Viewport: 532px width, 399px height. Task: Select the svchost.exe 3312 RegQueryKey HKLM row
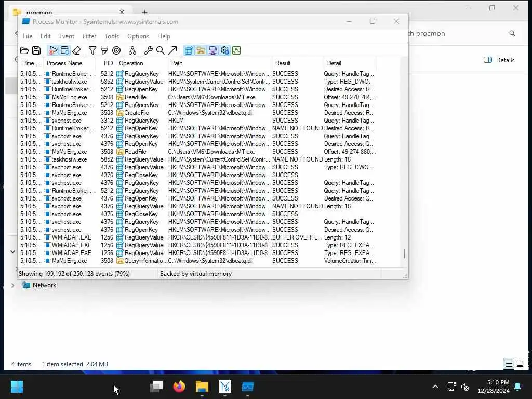pos(198,121)
